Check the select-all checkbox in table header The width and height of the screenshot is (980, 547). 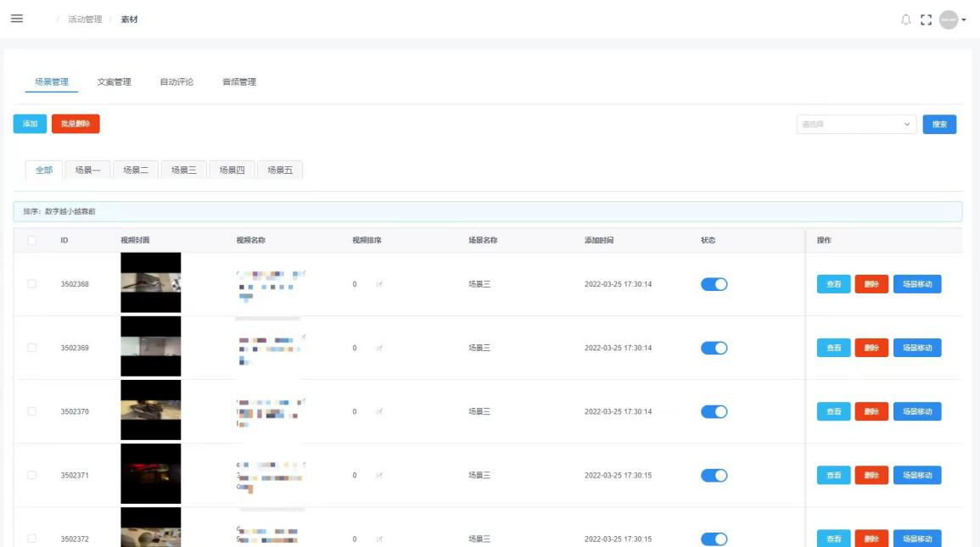tap(32, 240)
